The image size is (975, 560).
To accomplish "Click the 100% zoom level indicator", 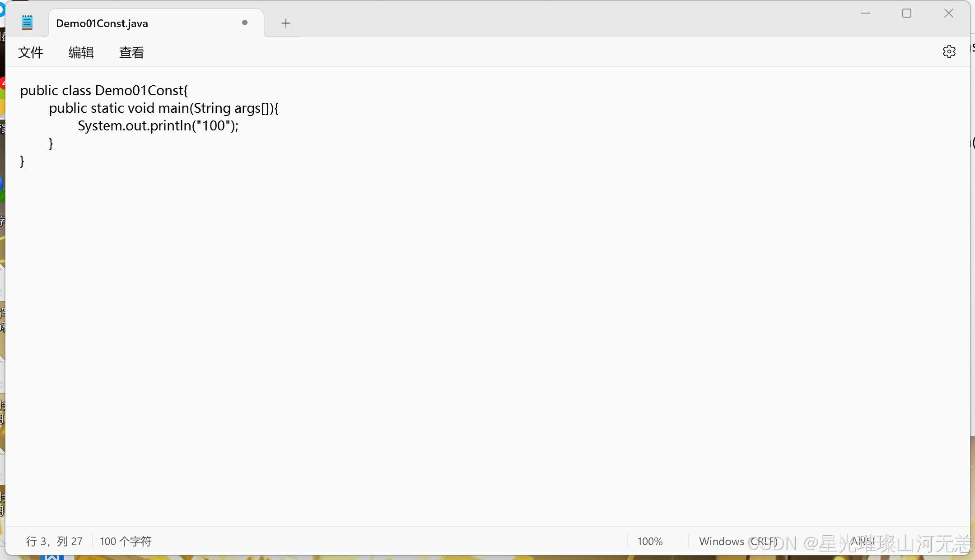I will point(649,541).
